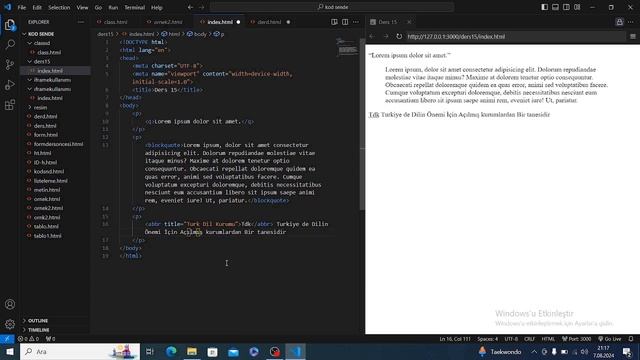The image size is (640, 360).
Task: Open the HTML language mode selector
Action: (x=548, y=339)
